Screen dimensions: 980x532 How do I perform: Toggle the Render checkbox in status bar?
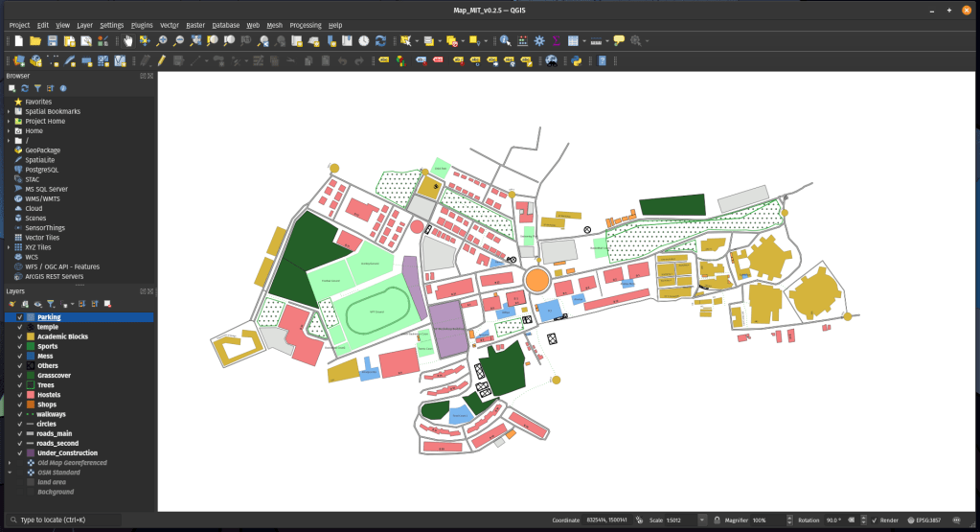(x=873, y=520)
